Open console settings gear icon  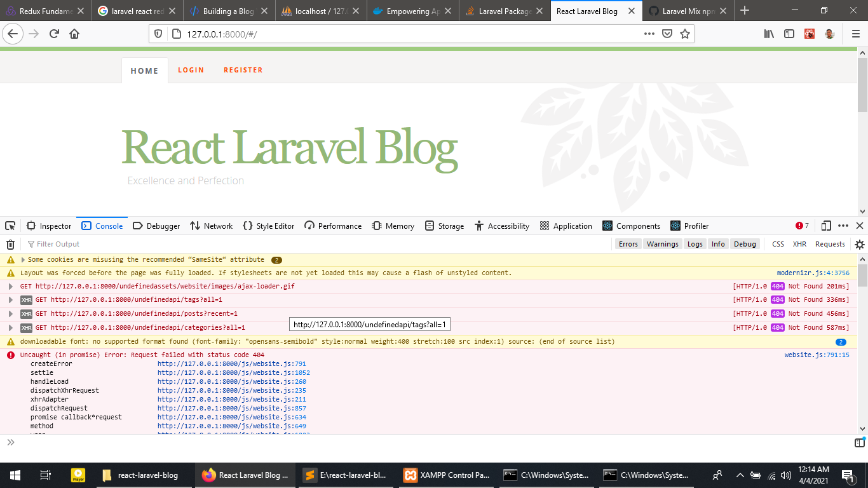click(859, 244)
